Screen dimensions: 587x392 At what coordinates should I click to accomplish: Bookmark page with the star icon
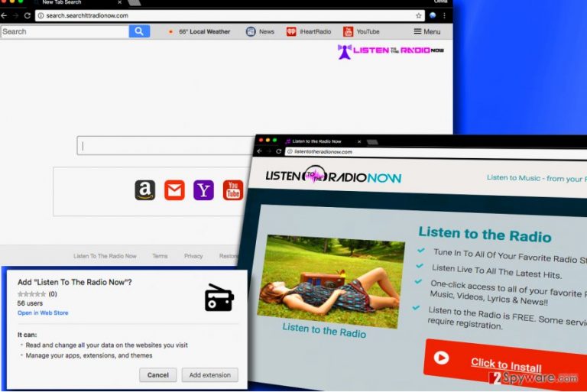click(419, 16)
